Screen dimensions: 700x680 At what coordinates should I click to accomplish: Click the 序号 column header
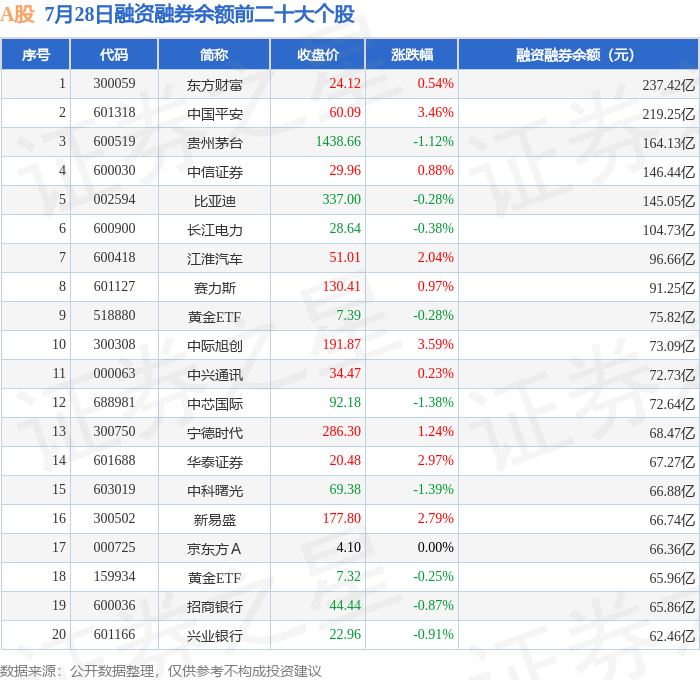coord(36,54)
